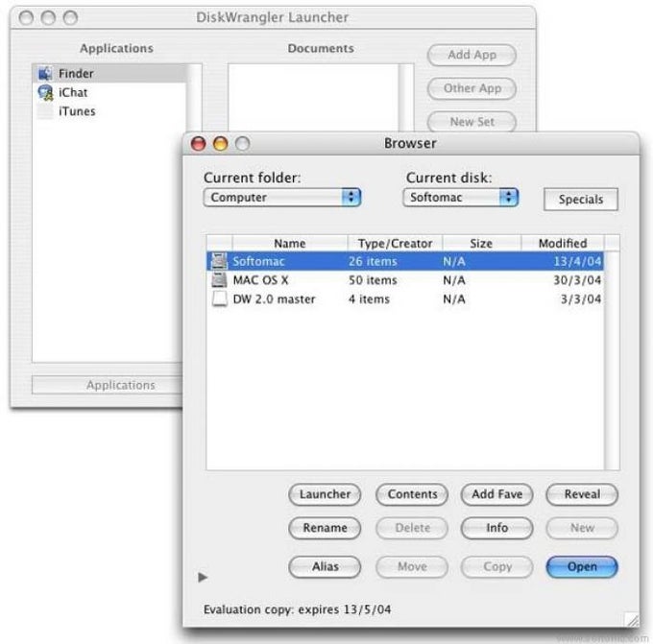
Task: Sort by the Size column header
Action: coord(481,243)
